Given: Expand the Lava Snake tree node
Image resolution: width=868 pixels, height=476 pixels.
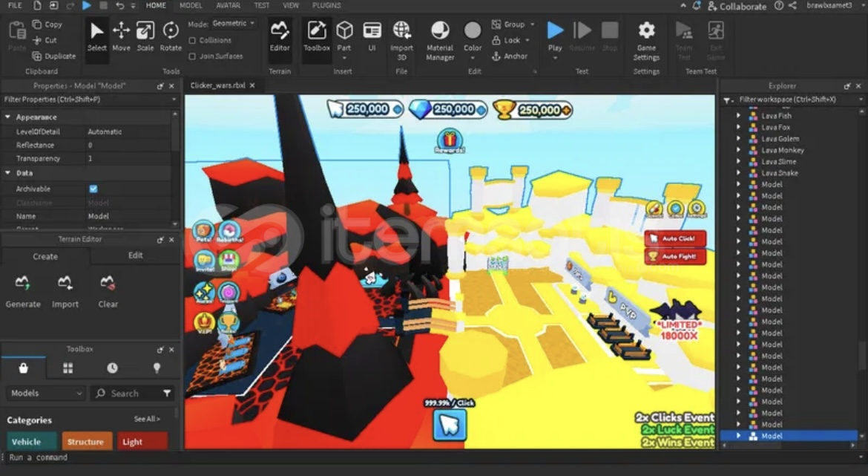Looking at the screenshot, I should (x=738, y=173).
